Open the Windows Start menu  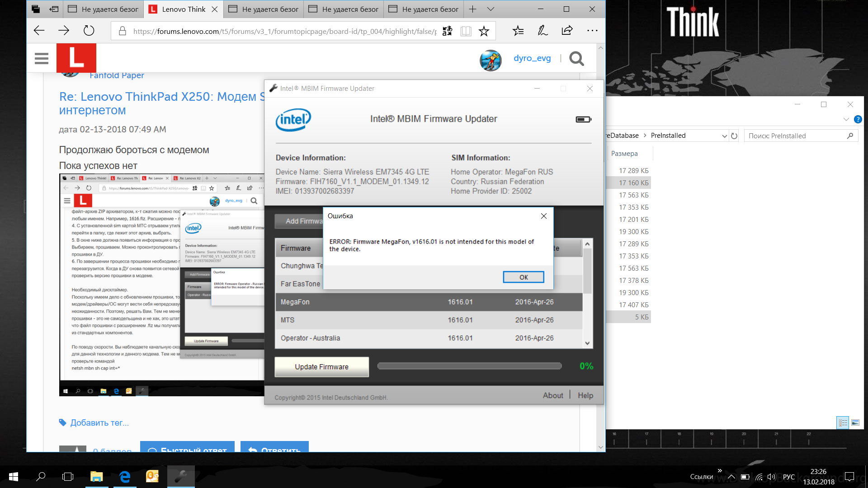[x=14, y=477]
